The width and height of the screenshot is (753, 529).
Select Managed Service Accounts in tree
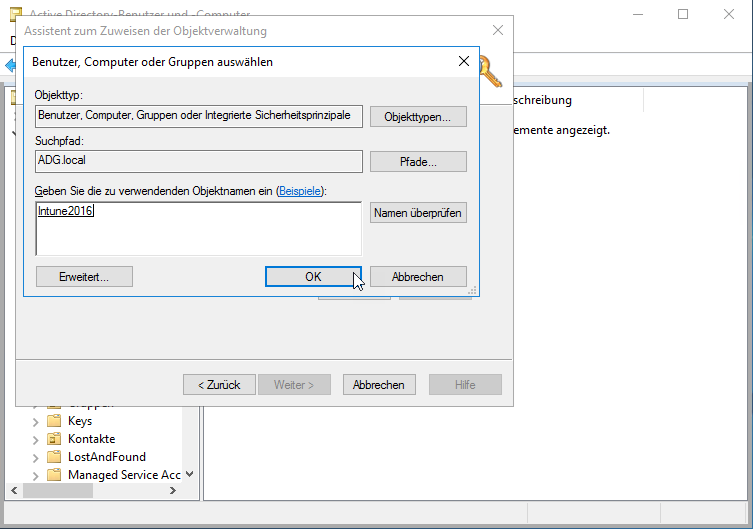[124, 475]
